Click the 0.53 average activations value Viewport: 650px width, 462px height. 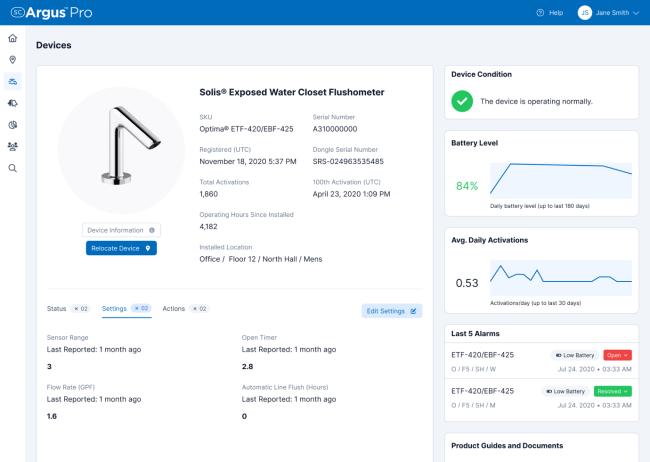point(467,283)
